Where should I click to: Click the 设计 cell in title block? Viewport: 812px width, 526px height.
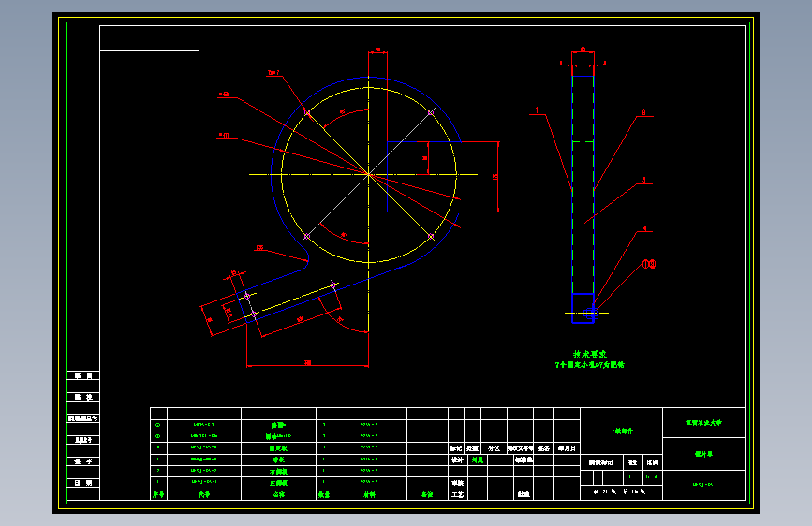(x=458, y=460)
